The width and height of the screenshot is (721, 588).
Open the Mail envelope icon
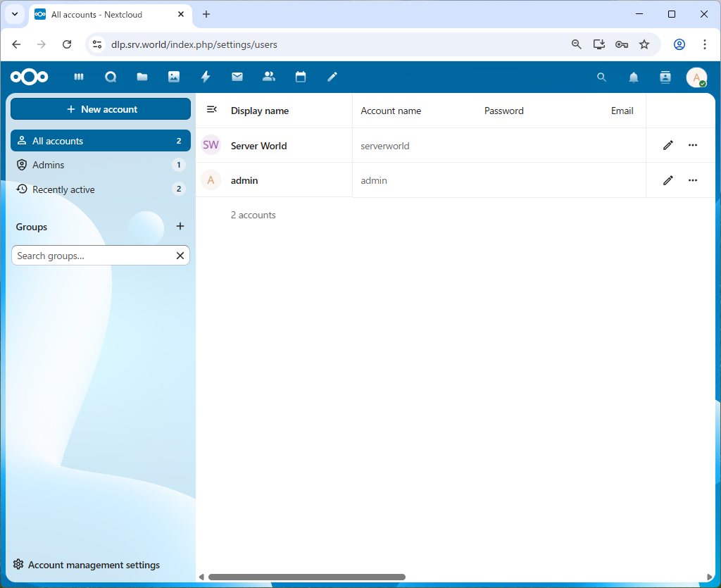(237, 77)
